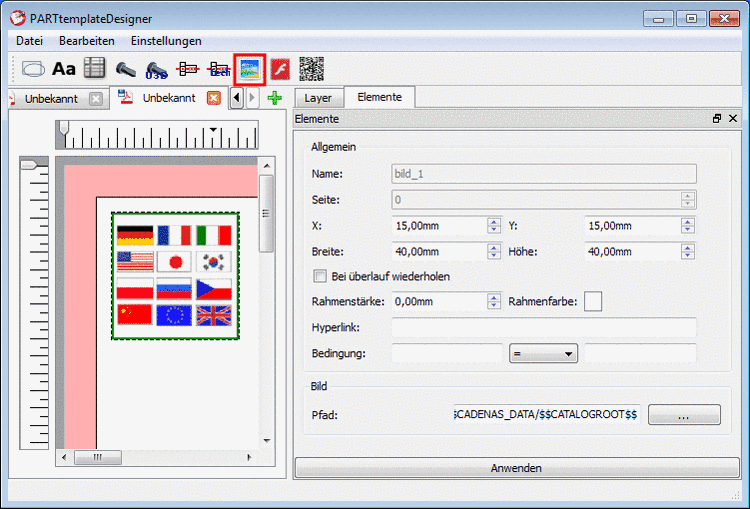Open the Bedingung operator dropdown
The image size is (750, 509).
543,354
